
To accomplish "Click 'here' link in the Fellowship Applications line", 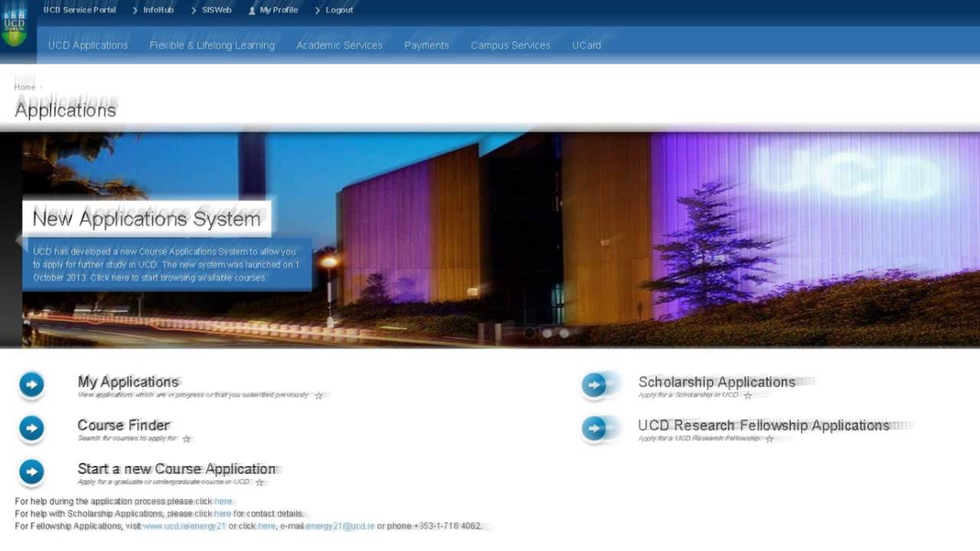I will [266, 527].
